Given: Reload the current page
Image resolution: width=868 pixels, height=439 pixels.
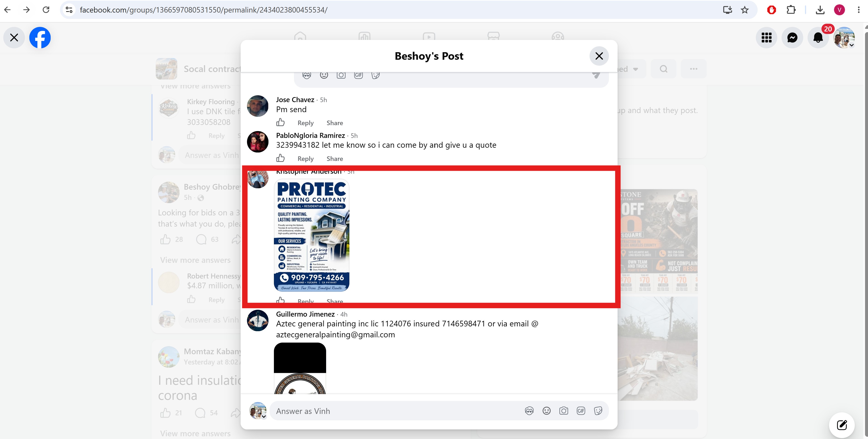Looking at the screenshot, I should [46, 10].
